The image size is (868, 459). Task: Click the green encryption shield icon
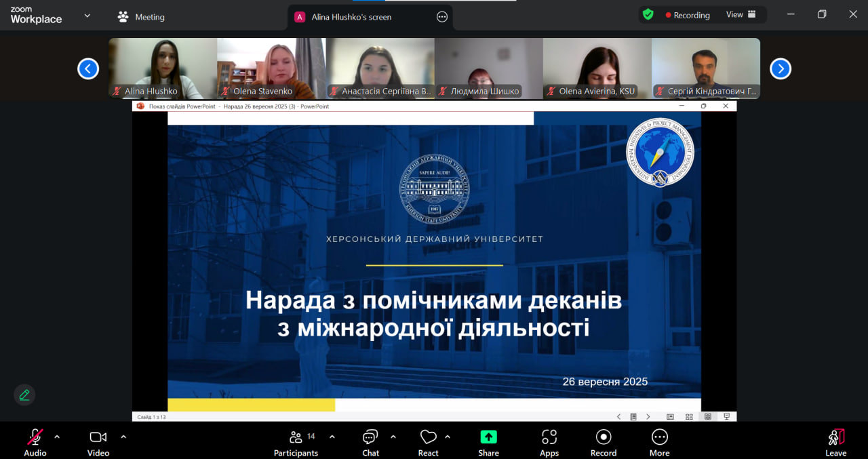click(x=648, y=14)
